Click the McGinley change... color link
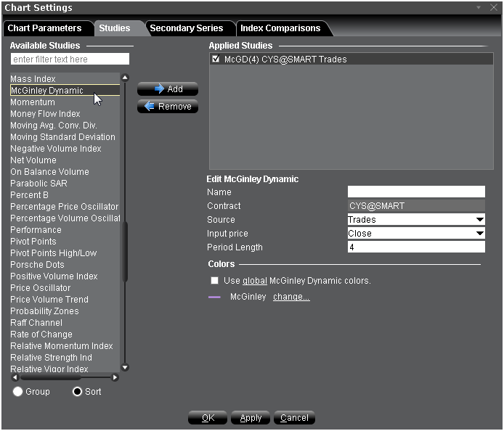504x431 pixels. pos(291,297)
